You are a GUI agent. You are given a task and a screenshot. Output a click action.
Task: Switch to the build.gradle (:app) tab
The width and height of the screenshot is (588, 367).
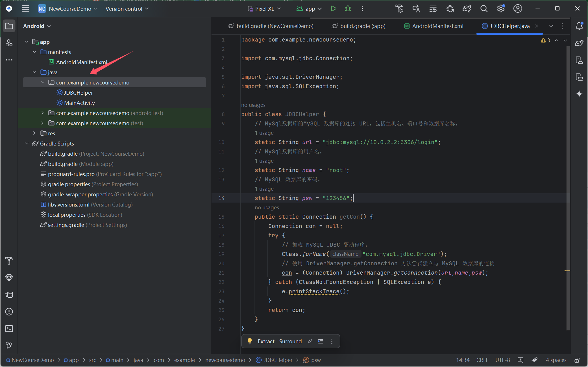(x=359, y=26)
